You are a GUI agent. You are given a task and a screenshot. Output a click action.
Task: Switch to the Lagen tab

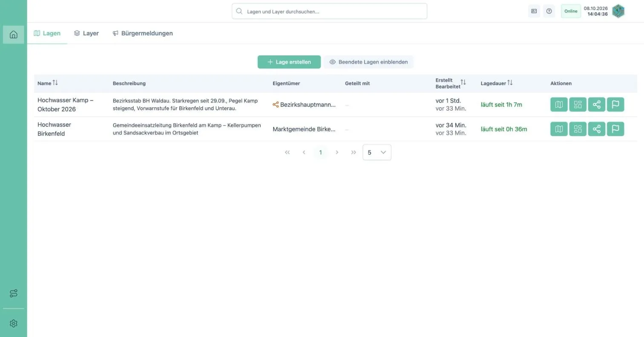click(x=47, y=33)
